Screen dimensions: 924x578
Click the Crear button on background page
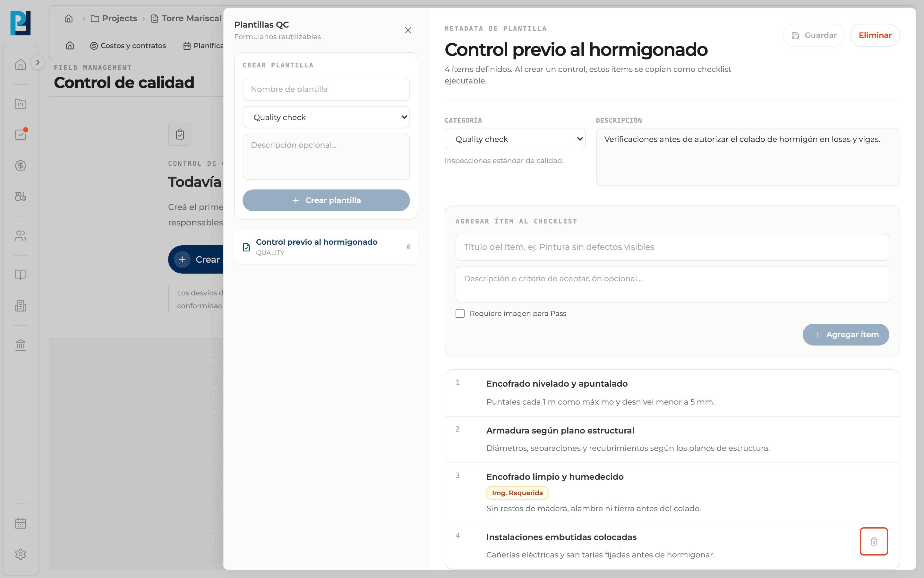196,259
